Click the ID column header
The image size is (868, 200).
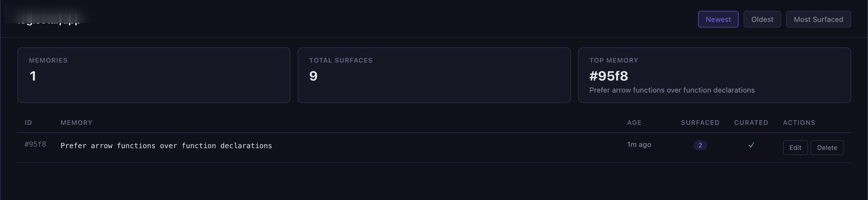pos(28,123)
